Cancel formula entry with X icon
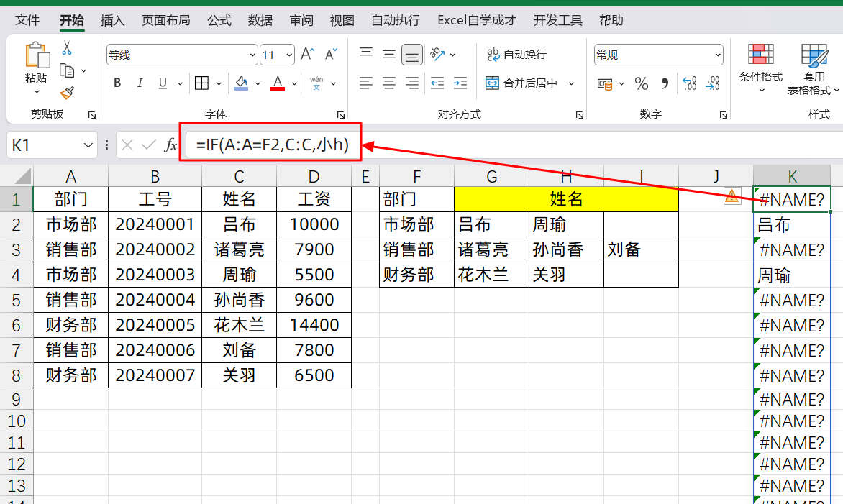 tap(127, 145)
